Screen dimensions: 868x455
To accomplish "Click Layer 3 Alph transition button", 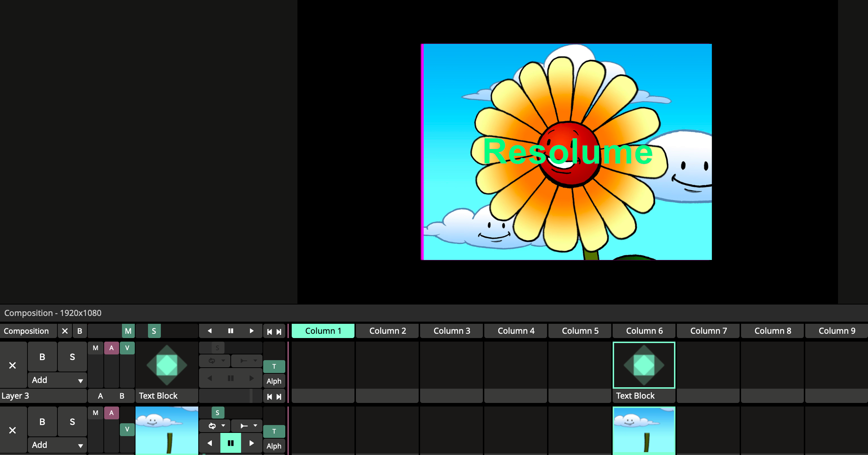I will [x=274, y=381].
